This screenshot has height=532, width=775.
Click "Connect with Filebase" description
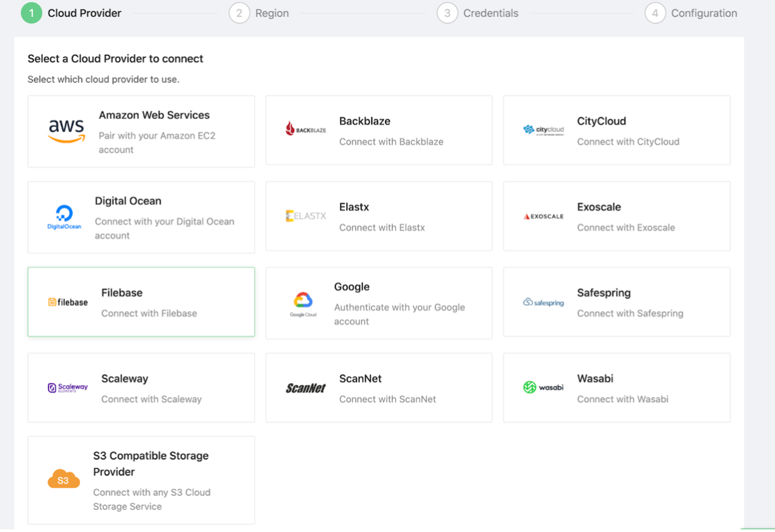tap(149, 313)
